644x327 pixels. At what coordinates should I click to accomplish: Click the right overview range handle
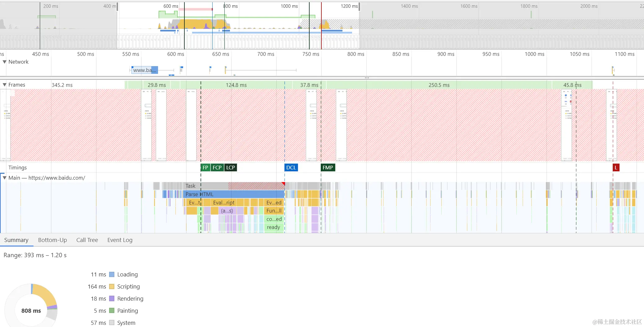point(359,7)
